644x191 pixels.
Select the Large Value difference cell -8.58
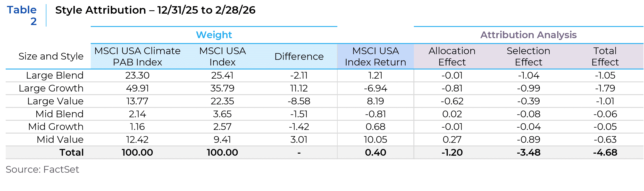299,101
